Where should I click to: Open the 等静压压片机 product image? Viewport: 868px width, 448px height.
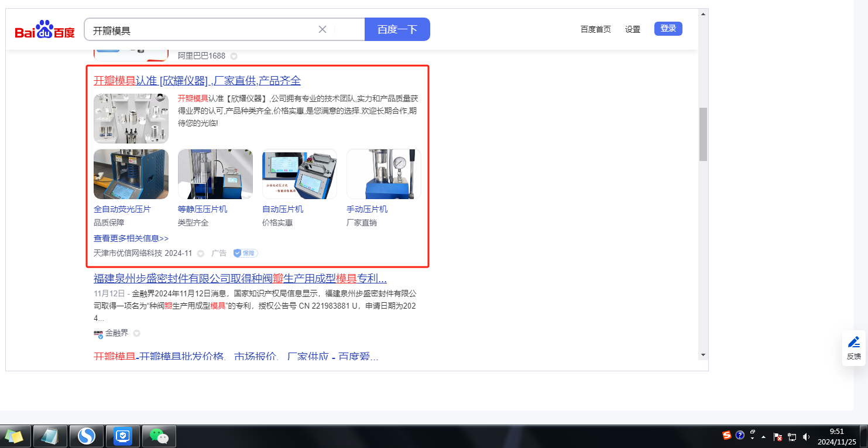(215, 174)
